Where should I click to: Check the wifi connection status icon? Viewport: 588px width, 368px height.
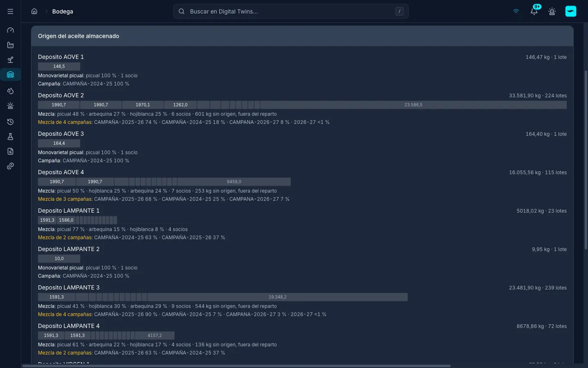point(516,11)
